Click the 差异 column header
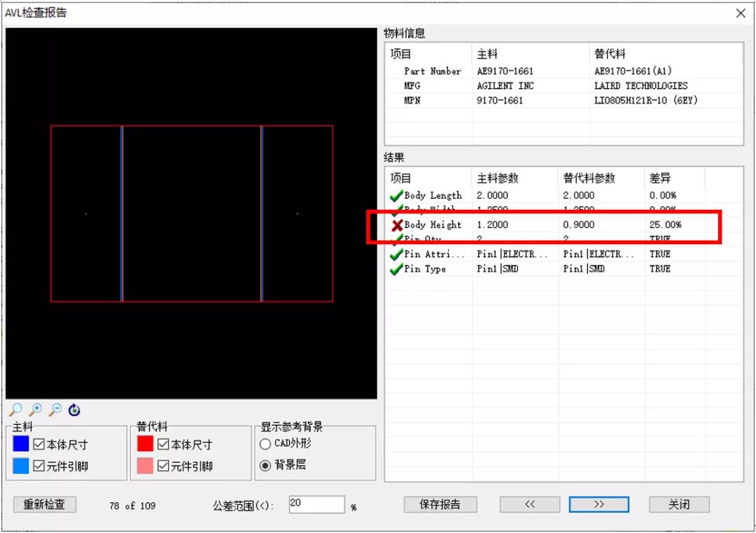The height and width of the screenshot is (533, 756). point(660,178)
